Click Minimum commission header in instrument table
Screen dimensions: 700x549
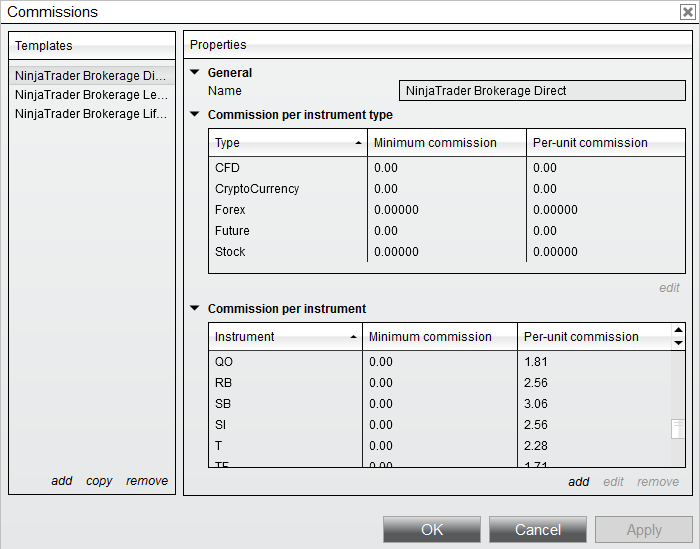(x=440, y=337)
